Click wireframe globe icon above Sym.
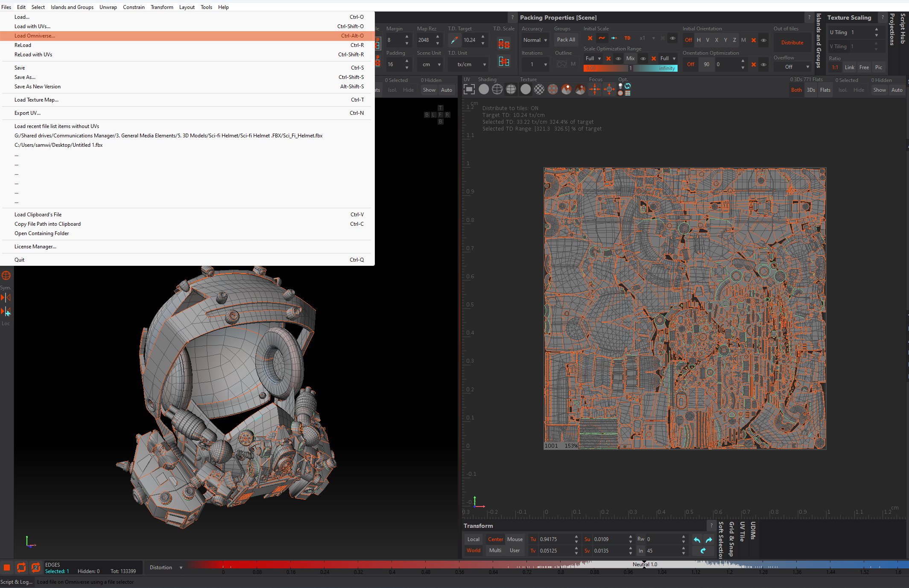This screenshot has width=909, height=588. click(x=6, y=275)
